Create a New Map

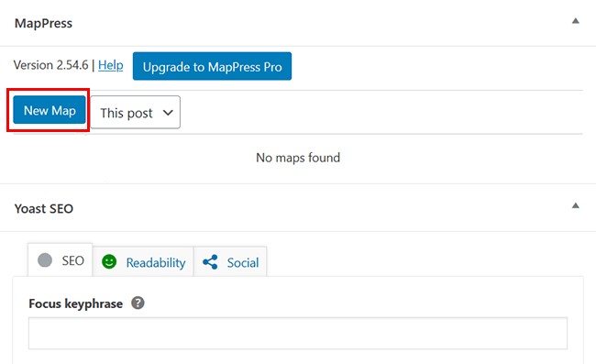click(50, 110)
